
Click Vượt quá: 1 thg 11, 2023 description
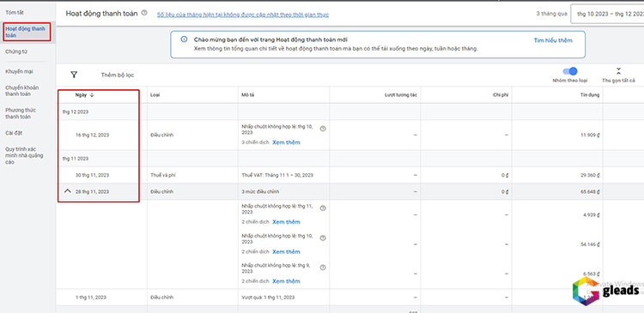click(268, 297)
